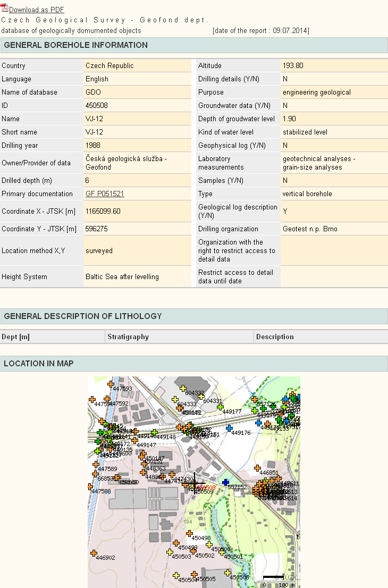Select orange borehole marker 450505 on map
Image resolution: width=388 pixels, height=588 pixels.
(194, 575)
